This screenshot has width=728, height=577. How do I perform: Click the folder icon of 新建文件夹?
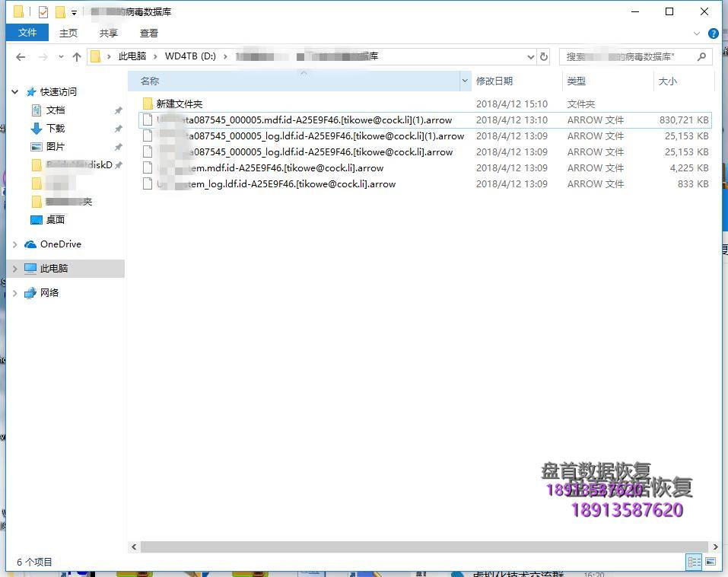tap(148, 104)
